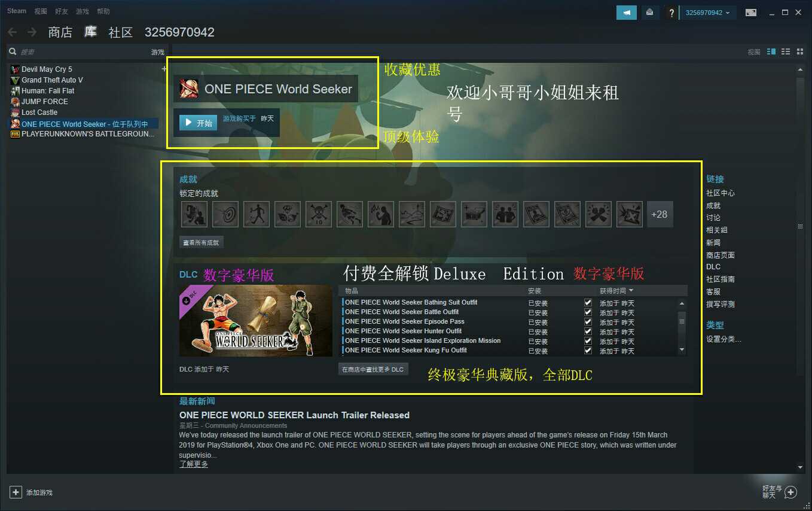The image size is (812, 511).
Task: Click the 开始 play button
Action: click(198, 123)
